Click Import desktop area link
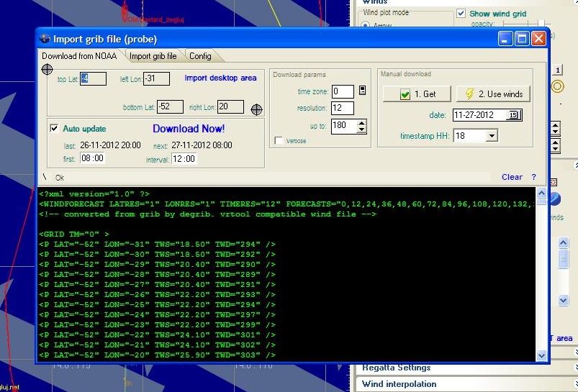 click(220, 78)
